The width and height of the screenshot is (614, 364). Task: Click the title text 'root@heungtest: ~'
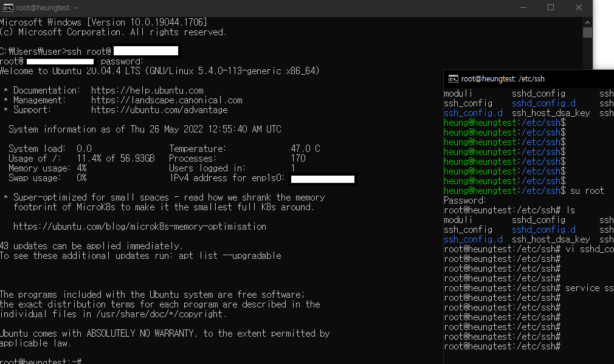pos(47,8)
